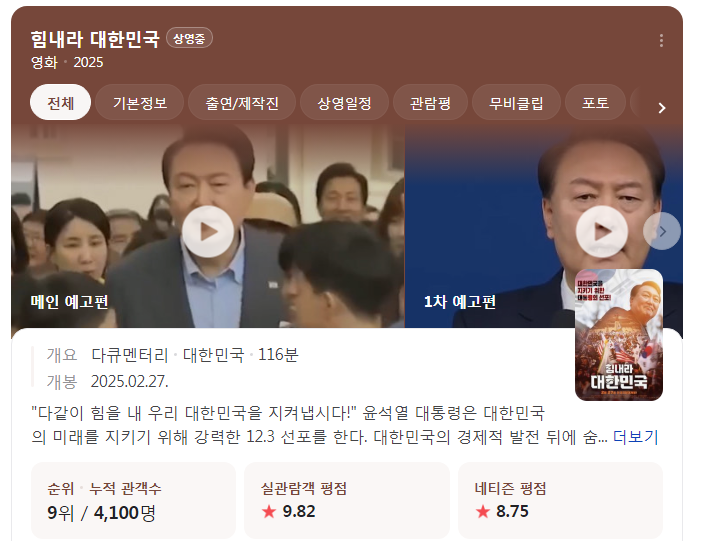Screen dimensions: 702x541
Task: Expand synopsis via 더보기 link
Action: 635,436
